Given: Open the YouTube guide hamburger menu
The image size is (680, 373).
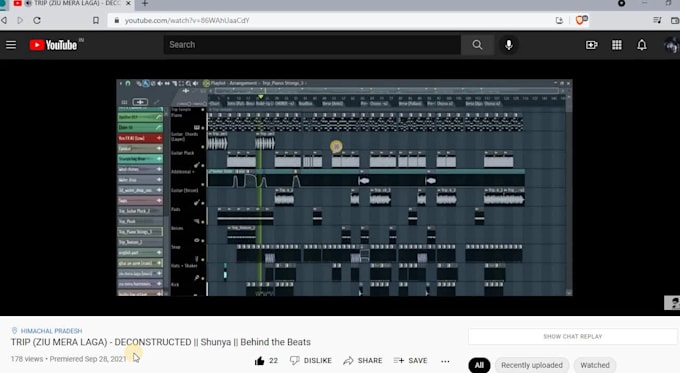Looking at the screenshot, I should coord(11,45).
